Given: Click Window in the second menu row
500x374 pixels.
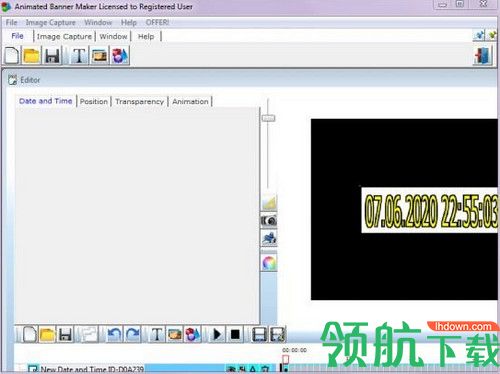Looking at the screenshot, I should [113, 36].
